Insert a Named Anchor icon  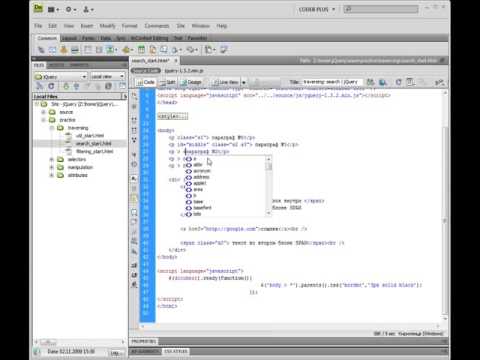coord(64,50)
